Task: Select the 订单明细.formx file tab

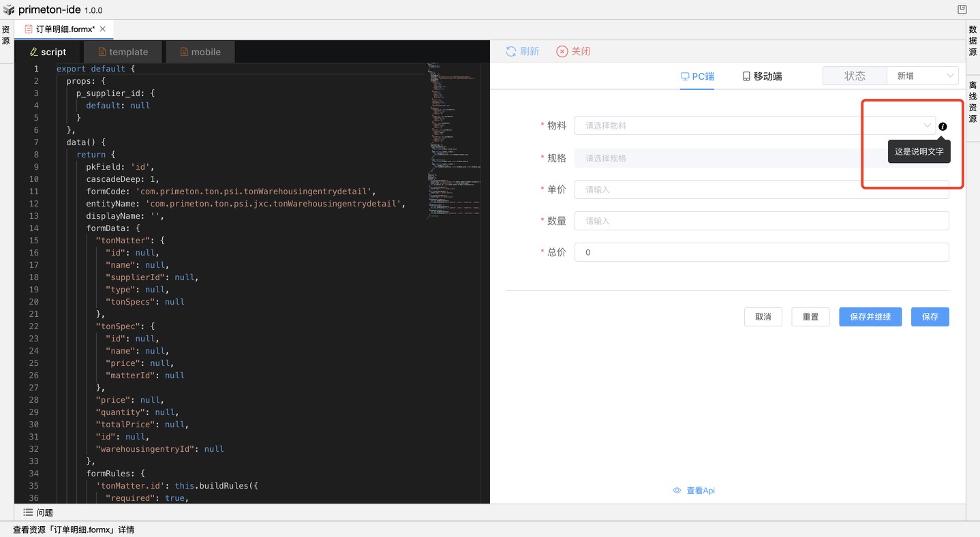Action: [x=60, y=29]
